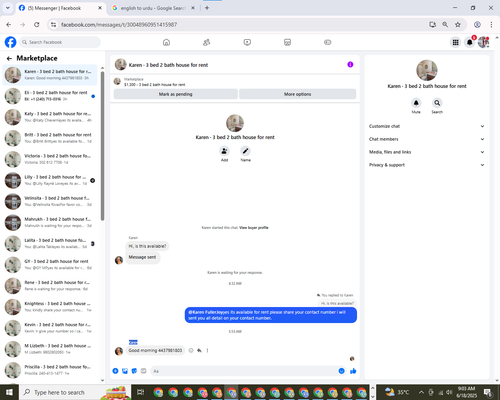Open the Windows Start menu
The width and height of the screenshot is (500, 400).
(9, 392)
